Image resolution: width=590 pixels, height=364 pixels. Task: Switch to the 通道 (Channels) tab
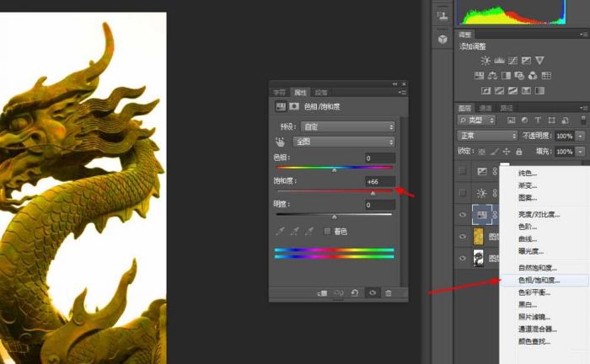point(486,108)
